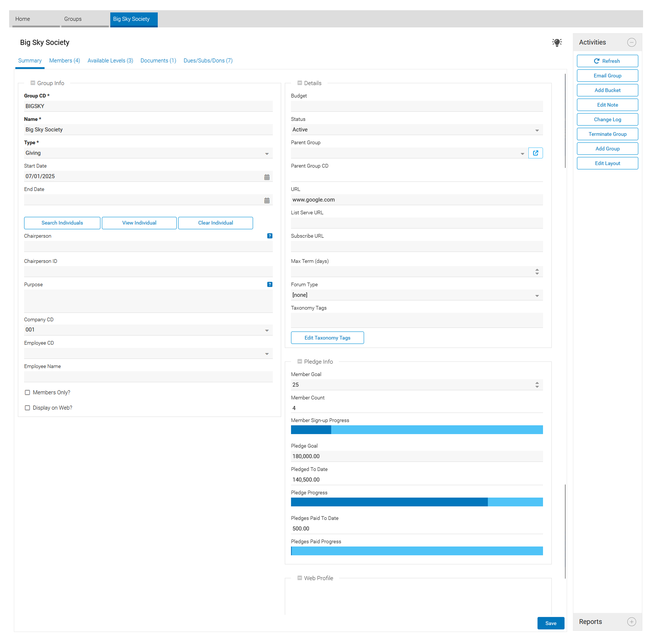Open Parent Group in new window icon

535,153
